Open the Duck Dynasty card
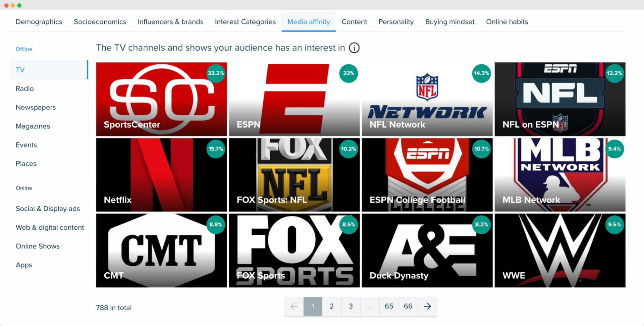 tap(427, 251)
